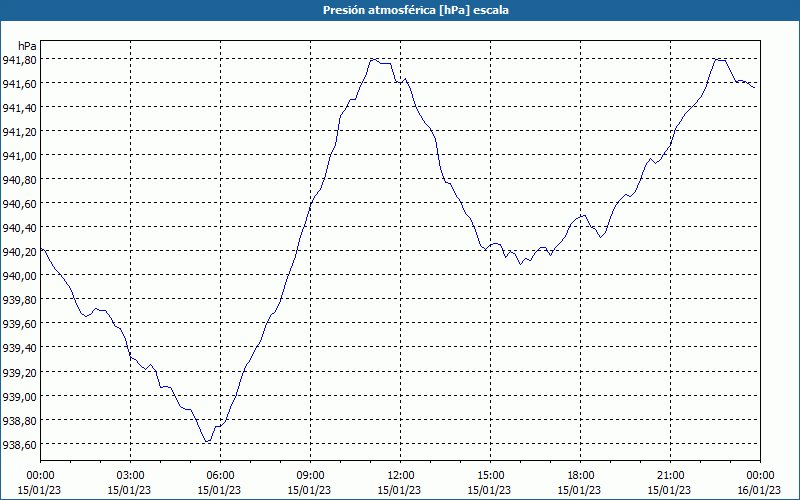This screenshot has height=500, width=800.
Task: Select the 18:00 time label
Action: pyautogui.click(x=580, y=476)
